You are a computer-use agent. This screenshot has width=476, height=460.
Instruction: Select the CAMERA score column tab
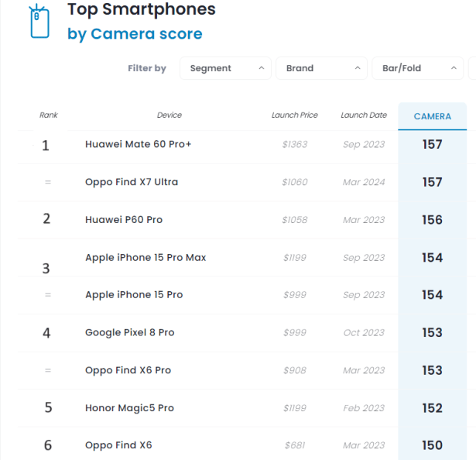click(x=432, y=116)
